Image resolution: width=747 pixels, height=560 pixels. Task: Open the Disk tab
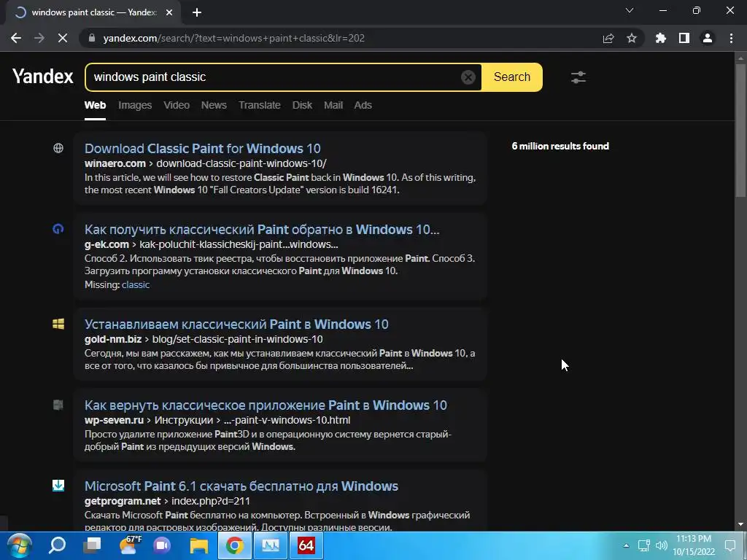pyautogui.click(x=302, y=105)
